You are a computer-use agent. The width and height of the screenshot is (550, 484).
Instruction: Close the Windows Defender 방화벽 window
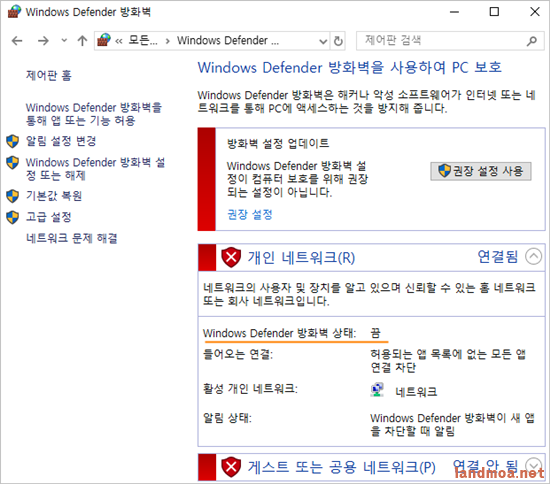[x=534, y=12]
